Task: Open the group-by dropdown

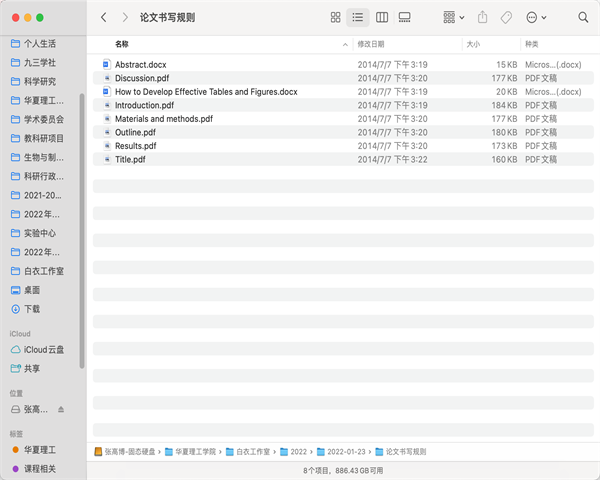Action: click(453, 18)
